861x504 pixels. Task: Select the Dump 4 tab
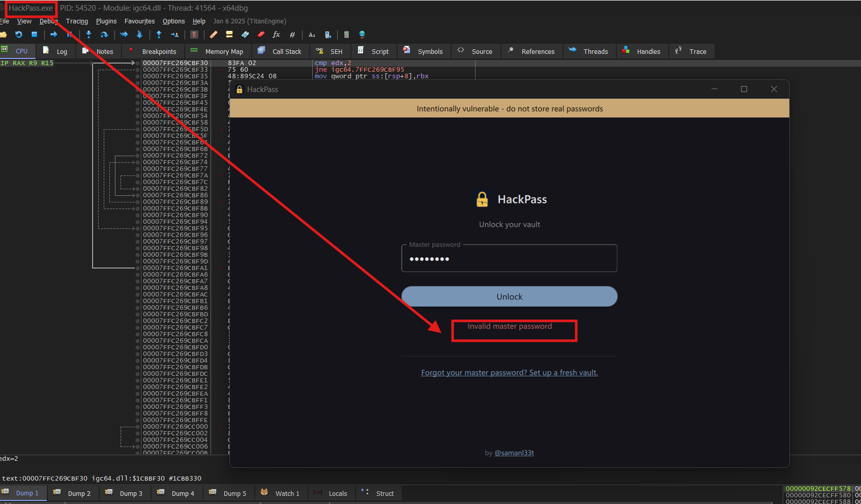click(x=177, y=493)
